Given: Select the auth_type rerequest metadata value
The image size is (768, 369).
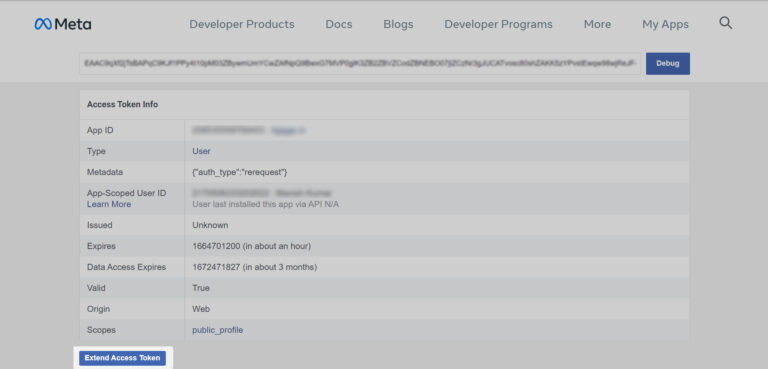Looking at the screenshot, I should [x=240, y=172].
